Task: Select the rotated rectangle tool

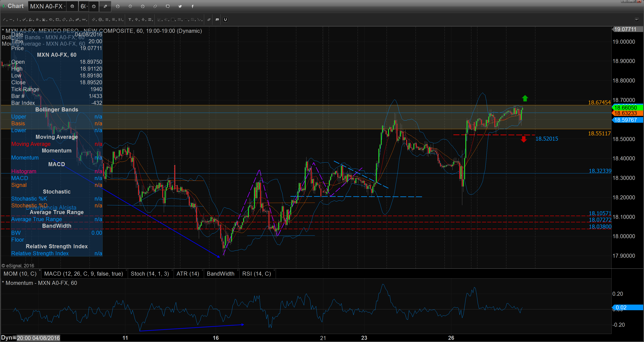Action: click(64, 20)
